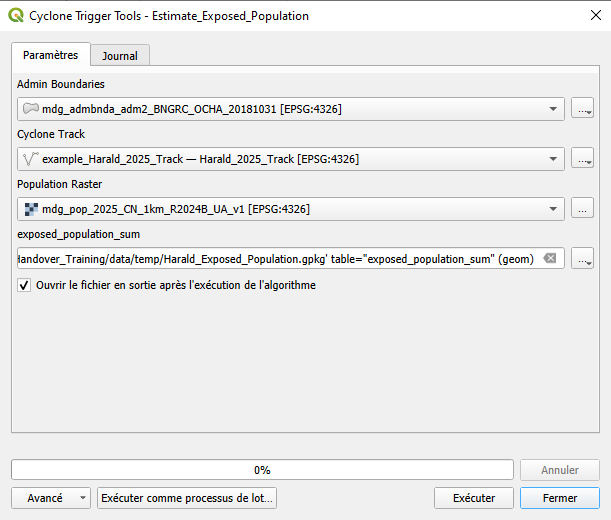Select the Paramètres tab

point(50,55)
